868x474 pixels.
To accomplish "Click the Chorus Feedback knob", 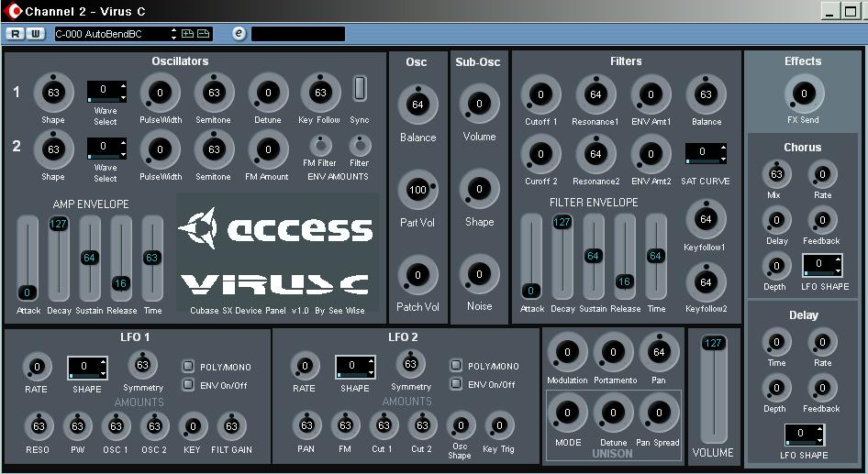I will coord(822,221).
